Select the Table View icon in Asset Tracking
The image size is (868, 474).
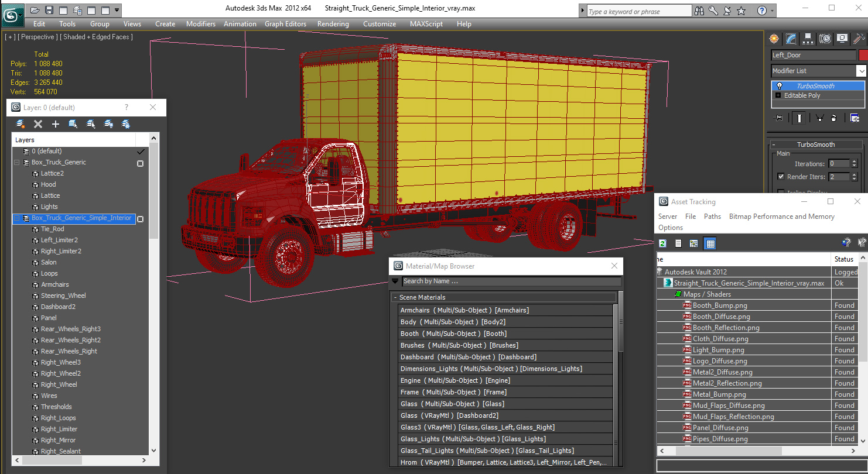710,243
